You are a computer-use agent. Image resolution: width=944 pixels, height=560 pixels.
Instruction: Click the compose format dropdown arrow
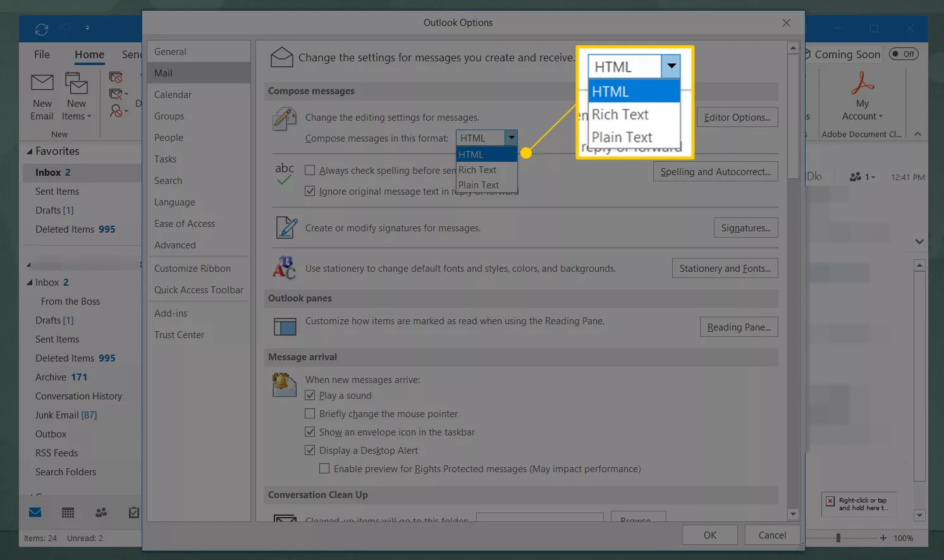[x=511, y=138]
